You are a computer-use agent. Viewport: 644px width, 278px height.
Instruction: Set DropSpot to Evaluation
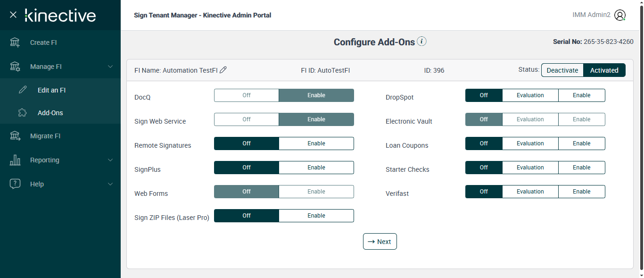click(530, 95)
